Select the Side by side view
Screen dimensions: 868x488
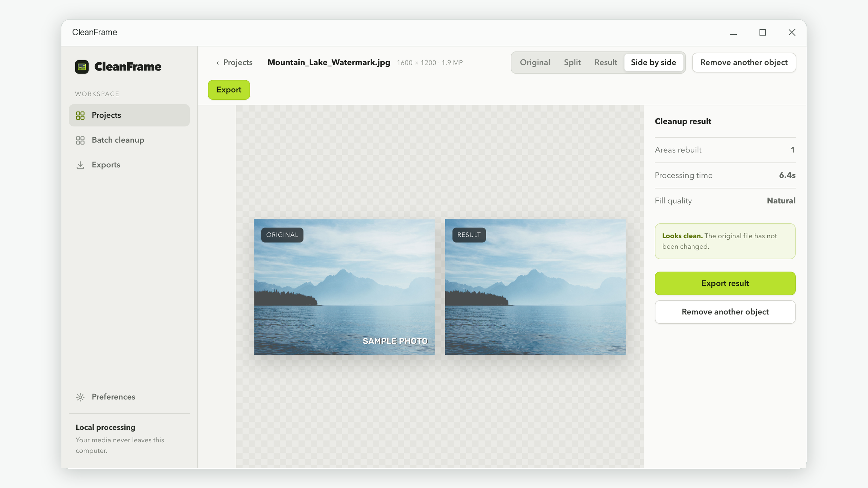tap(653, 62)
